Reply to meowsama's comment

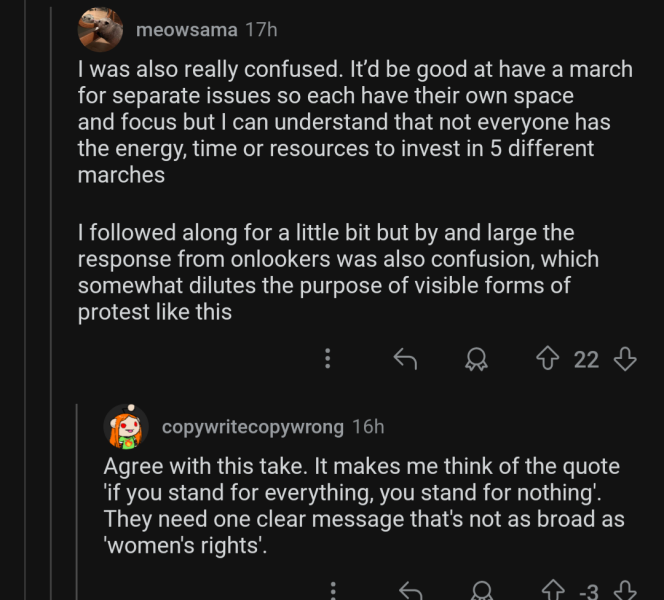coord(405,359)
